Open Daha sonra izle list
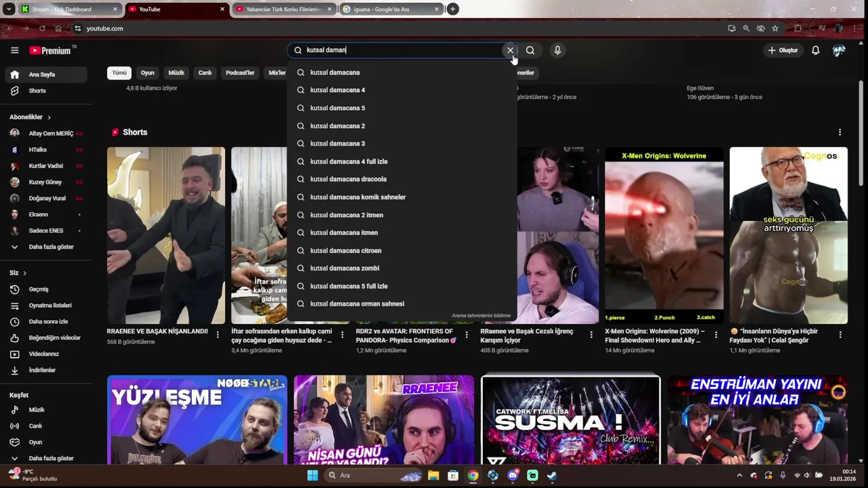 coord(46,322)
